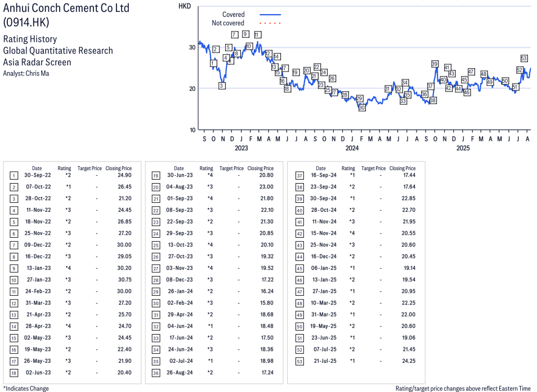Image resolution: width=537 pixels, height=392 pixels.
Task: Click date 28-Oct-24
Action: [324, 210]
